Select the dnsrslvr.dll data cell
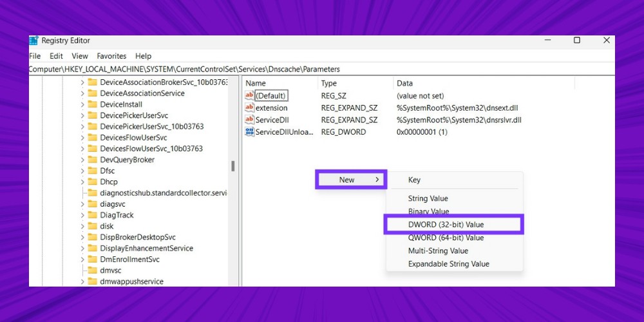This screenshot has width=644, height=322. 459,120
